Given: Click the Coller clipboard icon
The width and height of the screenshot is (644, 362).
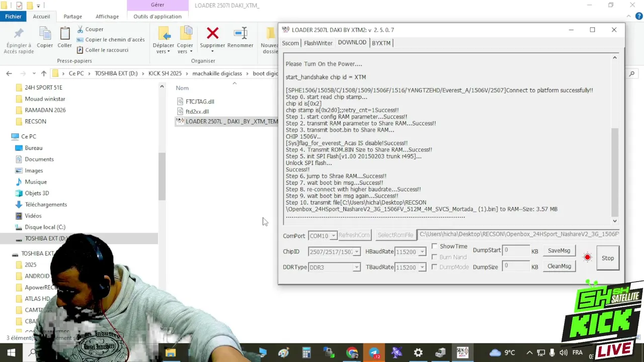Looking at the screenshot, I should coord(64,33).
